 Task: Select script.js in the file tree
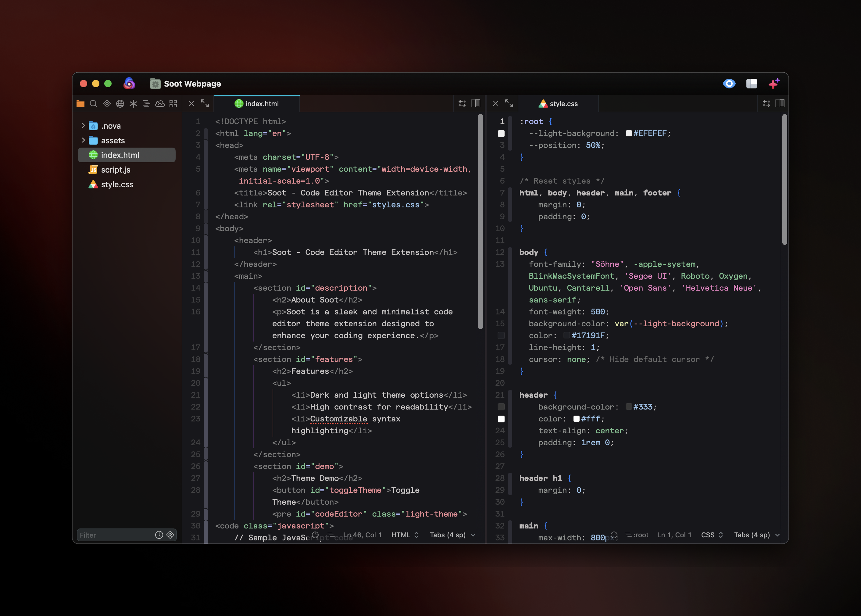[x=127, y=170]
